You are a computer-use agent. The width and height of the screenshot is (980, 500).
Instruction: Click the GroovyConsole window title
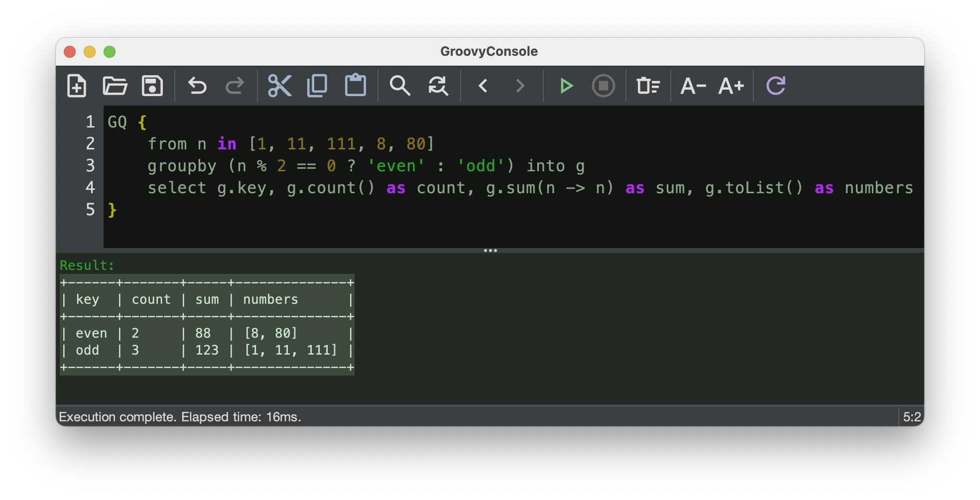(x=489, y=51)
